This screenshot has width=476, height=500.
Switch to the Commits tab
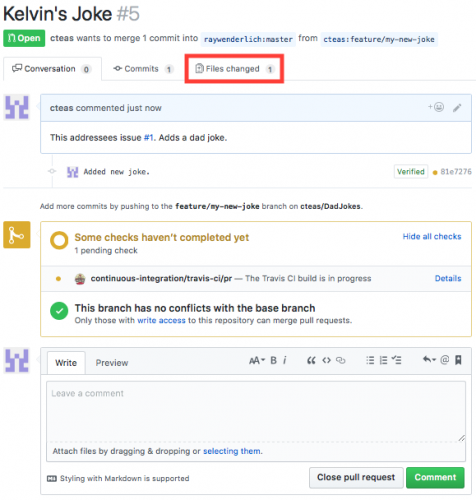coord(143,69)
